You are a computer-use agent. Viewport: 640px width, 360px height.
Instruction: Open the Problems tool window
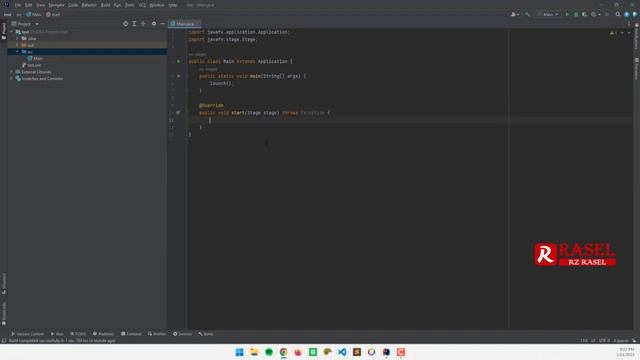point(103,334)
